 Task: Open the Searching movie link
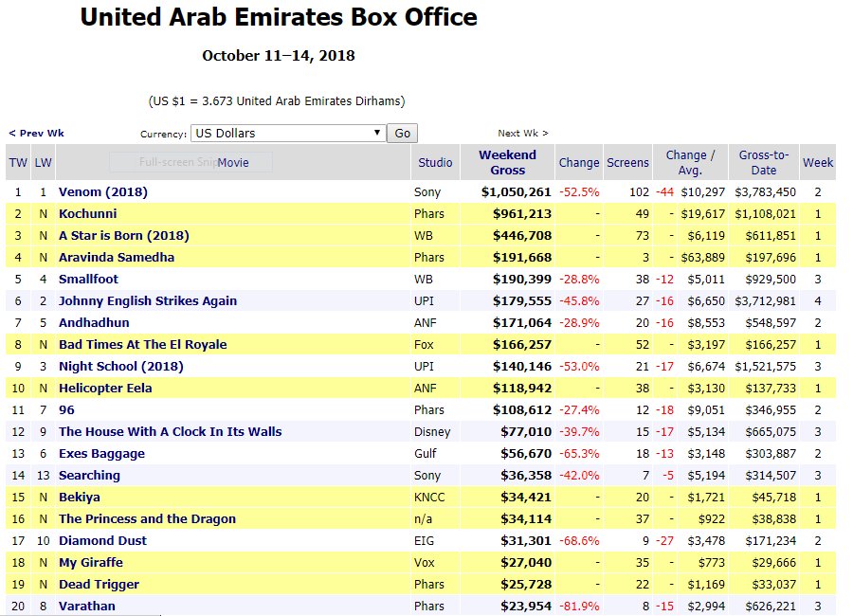[89, 475]
